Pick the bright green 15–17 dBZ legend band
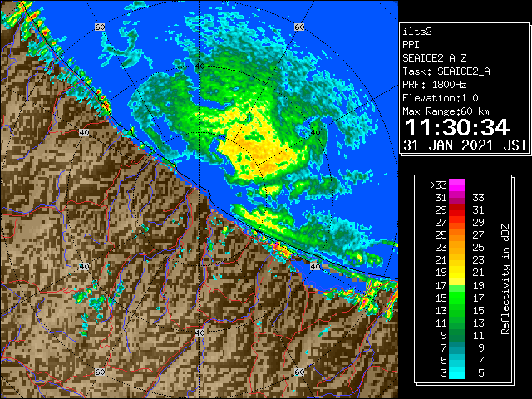 (457, 298)
